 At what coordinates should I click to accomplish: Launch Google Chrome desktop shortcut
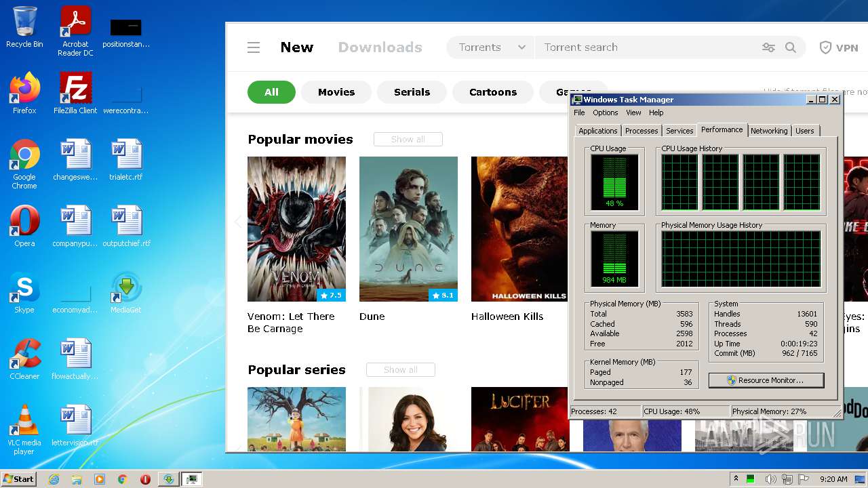point(24,164)
